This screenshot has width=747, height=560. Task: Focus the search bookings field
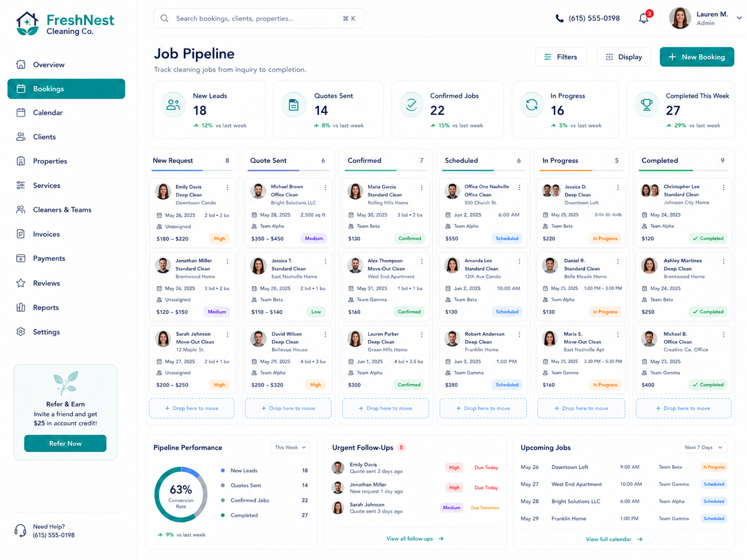(259, 19)
